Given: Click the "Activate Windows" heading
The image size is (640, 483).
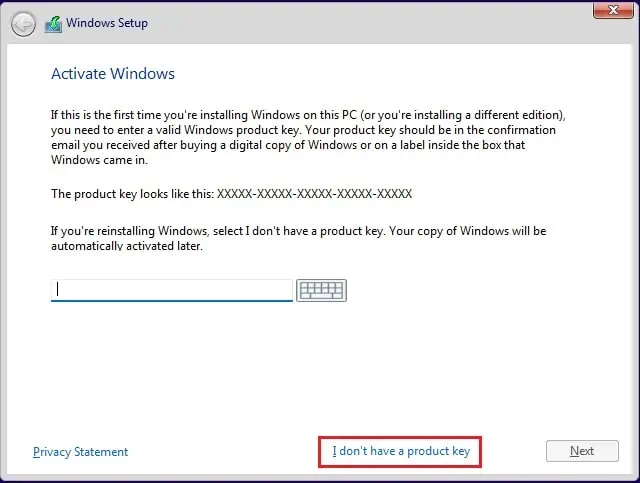Looking at the screenshot, I should pos(113,74).
